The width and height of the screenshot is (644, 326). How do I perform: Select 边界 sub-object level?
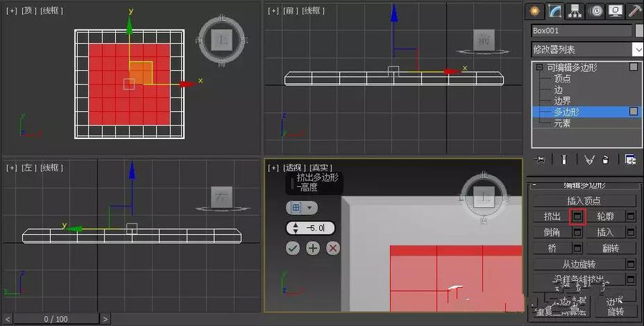562,100
